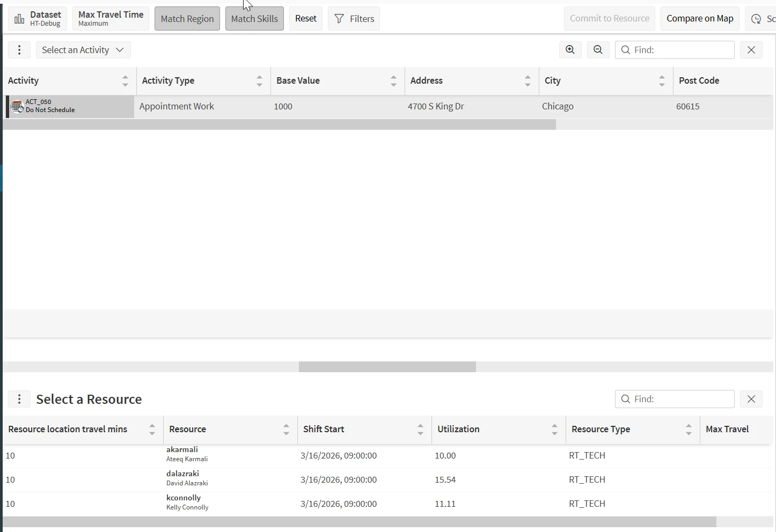Click the Post Code column header

699,80
